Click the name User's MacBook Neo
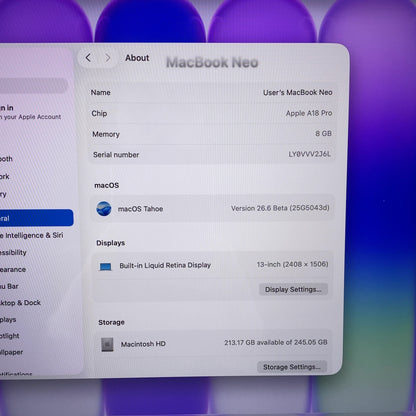Viewport: 416px width, 416px height. click(x=298, y=92)
